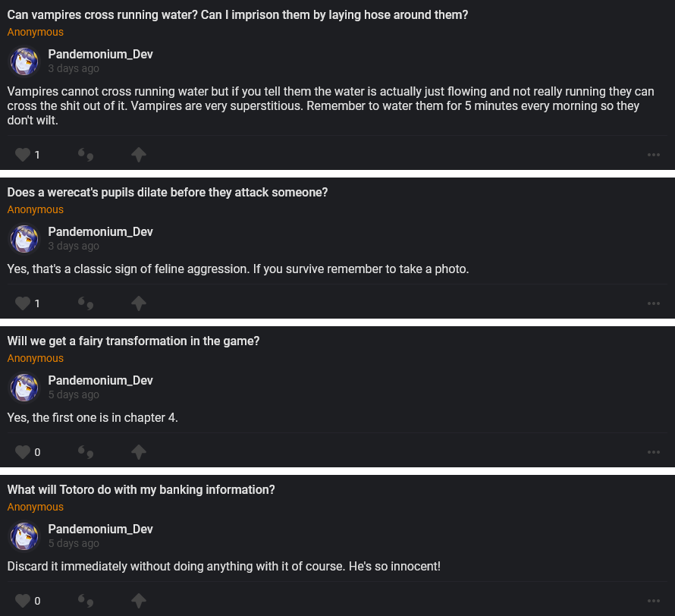The width and height of the screenshot is (675, 616).
Task: Share the Totoro banking answer
Action: pos(138,601)
